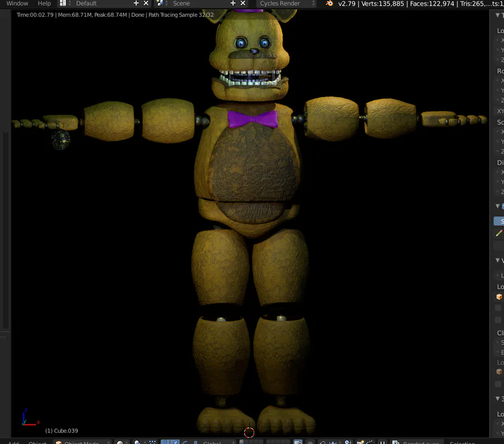This screenshot has width=504, height=444.
Task: Delete the active scene with X icon
Action: 243,3
